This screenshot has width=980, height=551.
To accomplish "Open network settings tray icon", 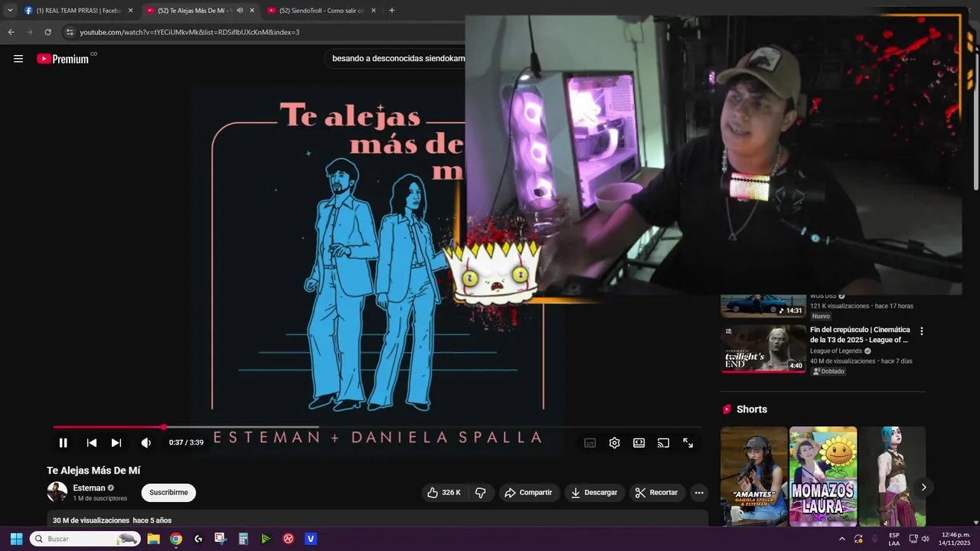I will tap(913, 539).
